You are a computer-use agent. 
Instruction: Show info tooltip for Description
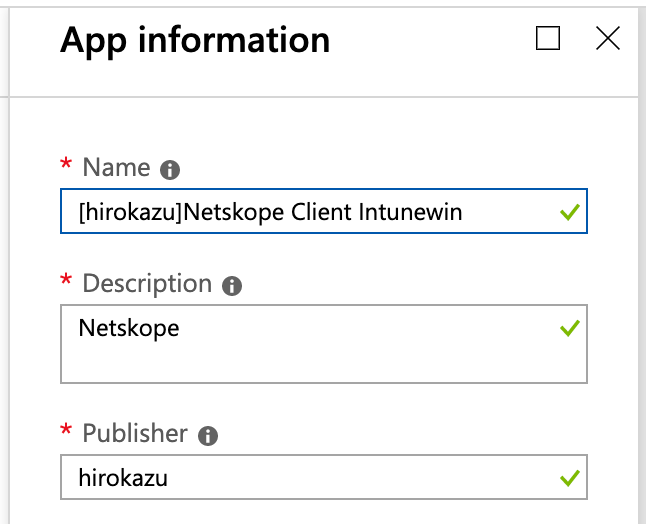pos(232,285)
